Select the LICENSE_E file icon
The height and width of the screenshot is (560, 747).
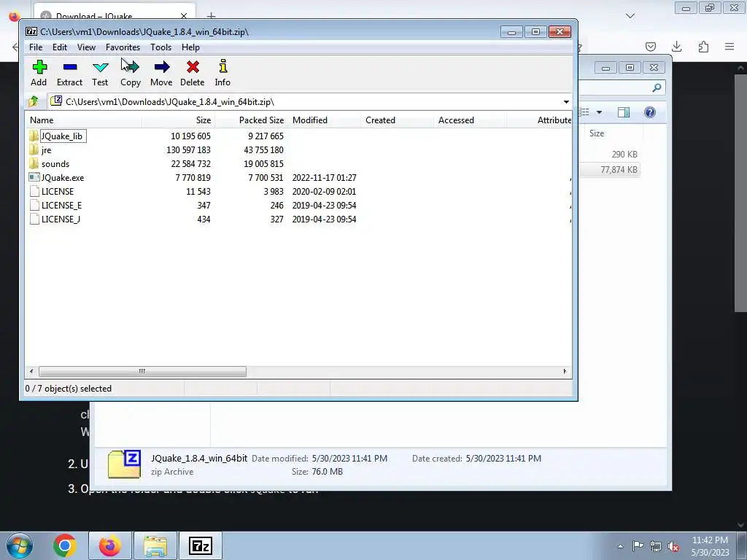point(34,205)
